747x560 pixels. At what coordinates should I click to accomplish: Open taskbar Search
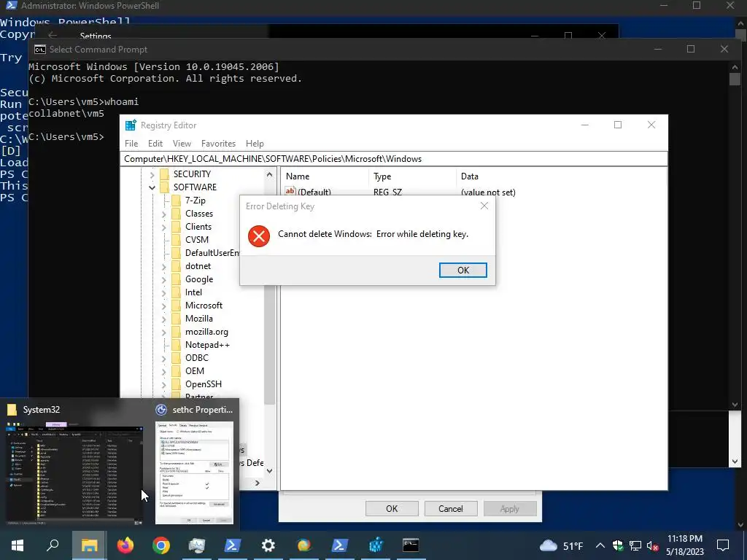coord(53,545)
